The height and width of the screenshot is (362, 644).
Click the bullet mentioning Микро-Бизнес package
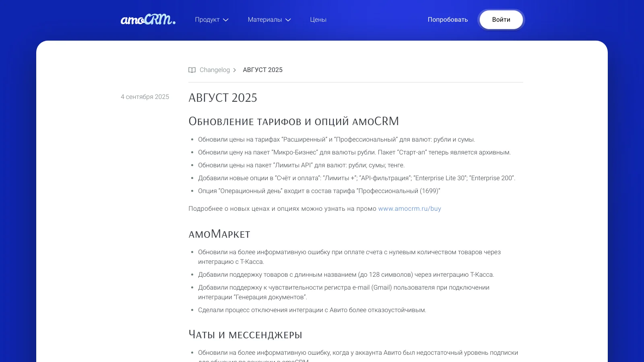354,152
